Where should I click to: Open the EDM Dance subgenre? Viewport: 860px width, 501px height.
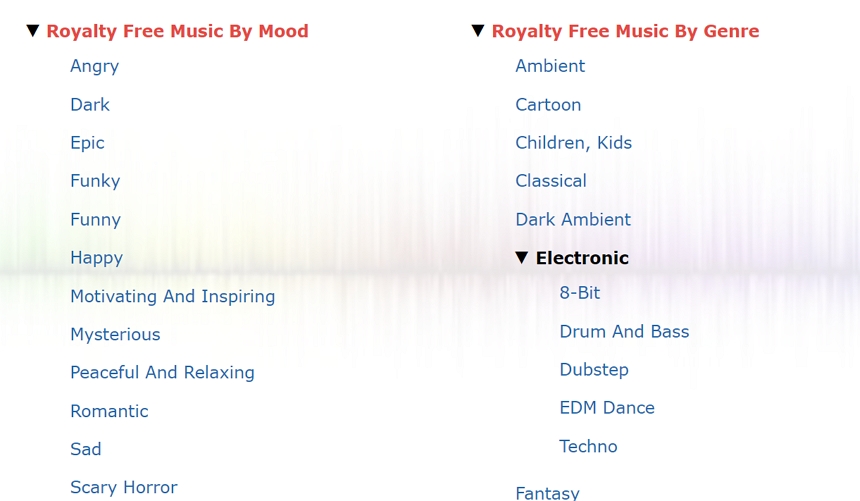click(607, 408)
